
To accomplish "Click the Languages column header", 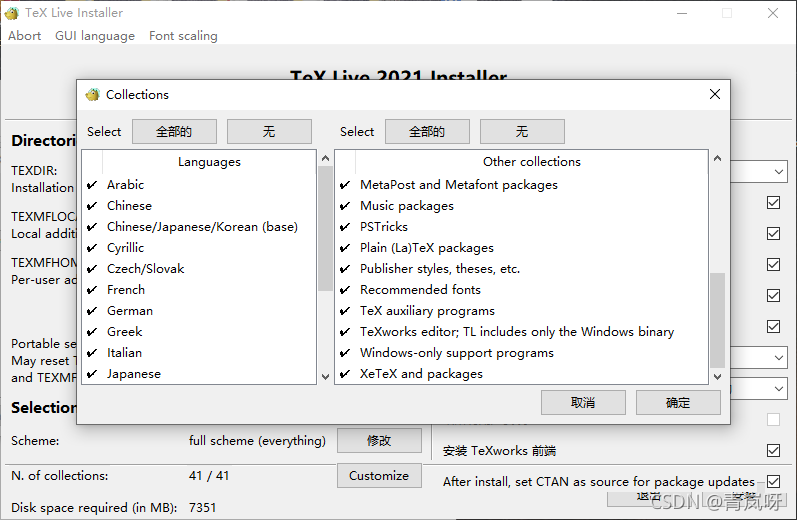I will coord(209,162).
